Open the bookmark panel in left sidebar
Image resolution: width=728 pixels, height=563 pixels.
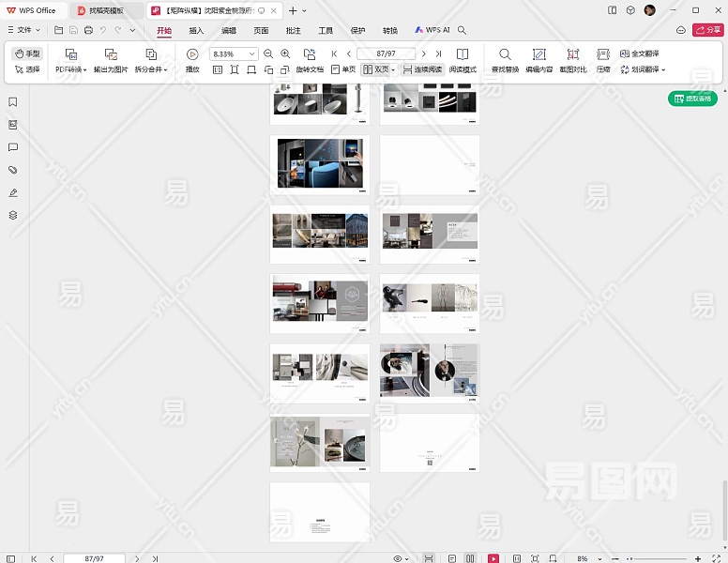[13, 102]
